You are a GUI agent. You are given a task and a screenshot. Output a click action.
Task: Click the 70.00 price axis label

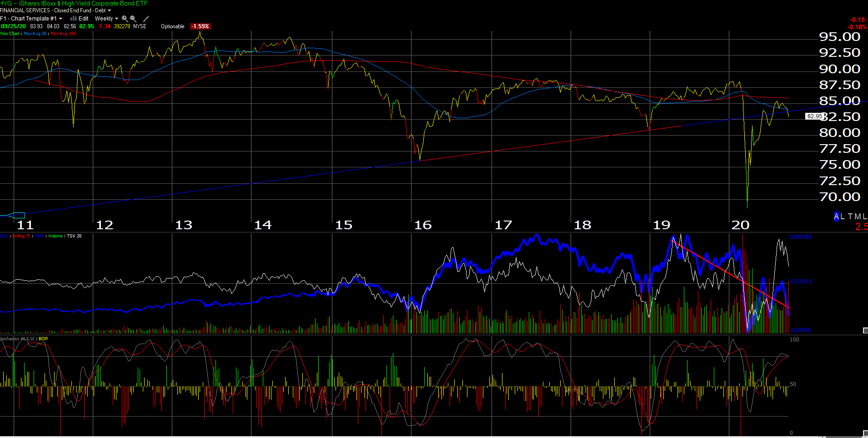point(840,197)
